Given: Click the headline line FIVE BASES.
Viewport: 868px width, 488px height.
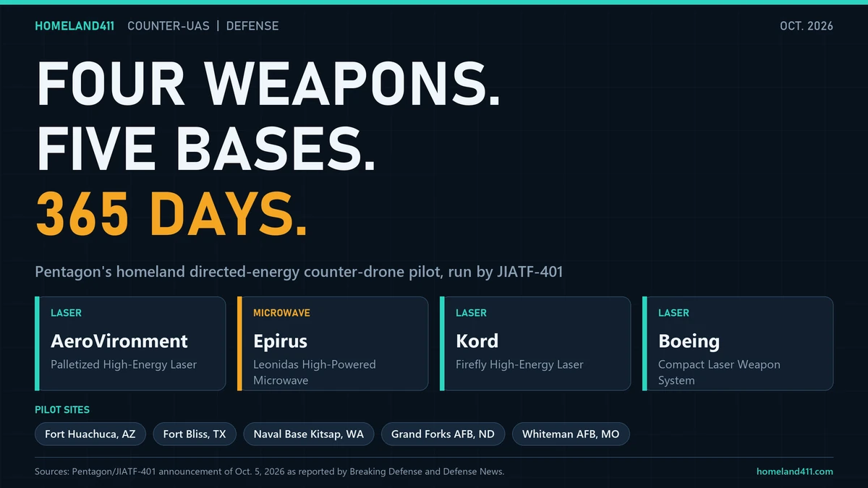Looking at the screenshot, I should (206, 150).
